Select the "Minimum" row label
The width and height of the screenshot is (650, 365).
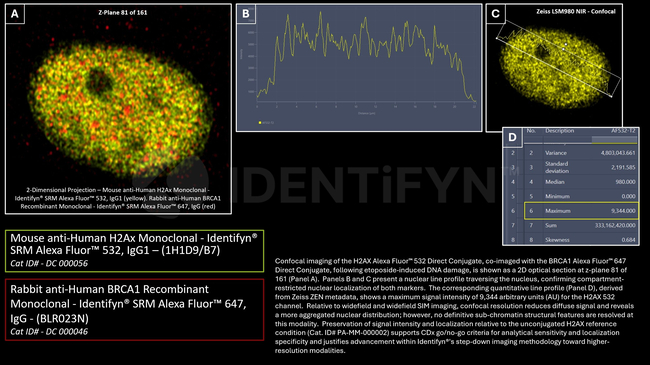[557, 197]
